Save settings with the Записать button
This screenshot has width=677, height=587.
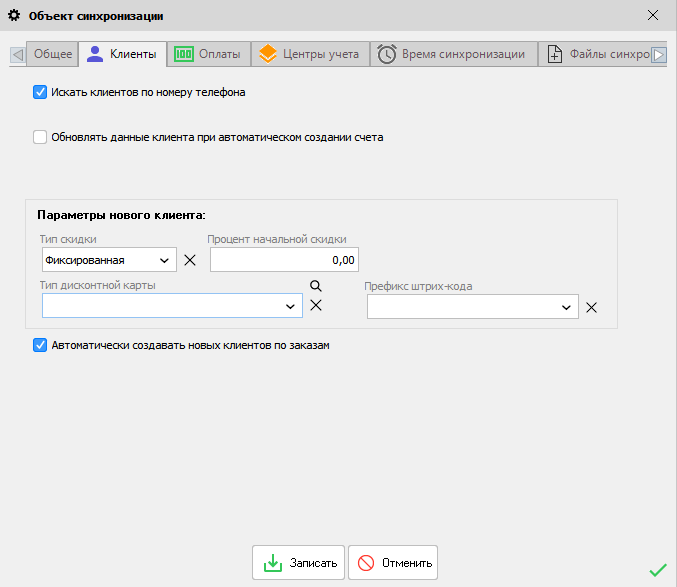pos(298,563)
